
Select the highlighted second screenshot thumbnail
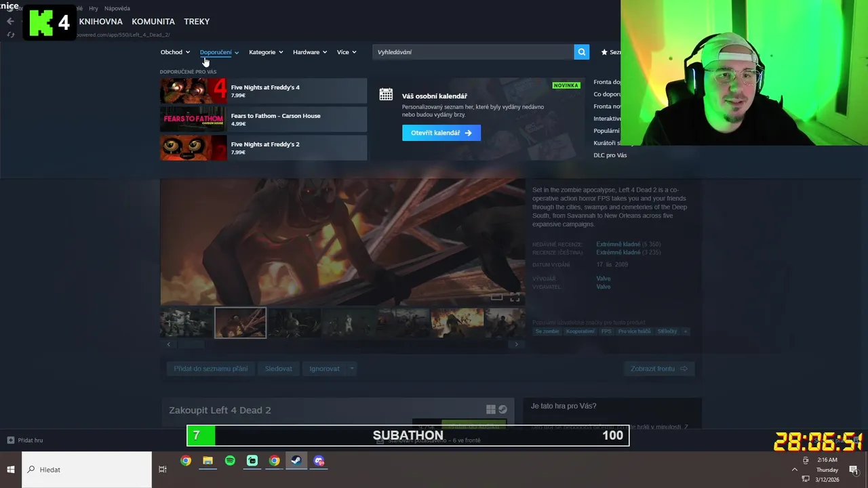(x=240, y=323)
